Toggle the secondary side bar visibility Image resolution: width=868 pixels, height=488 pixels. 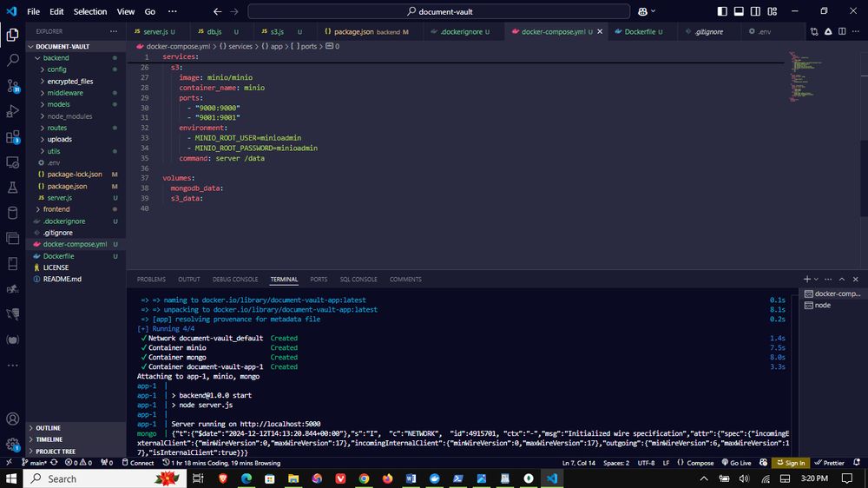pyautogui.click(x=757, y=11)
